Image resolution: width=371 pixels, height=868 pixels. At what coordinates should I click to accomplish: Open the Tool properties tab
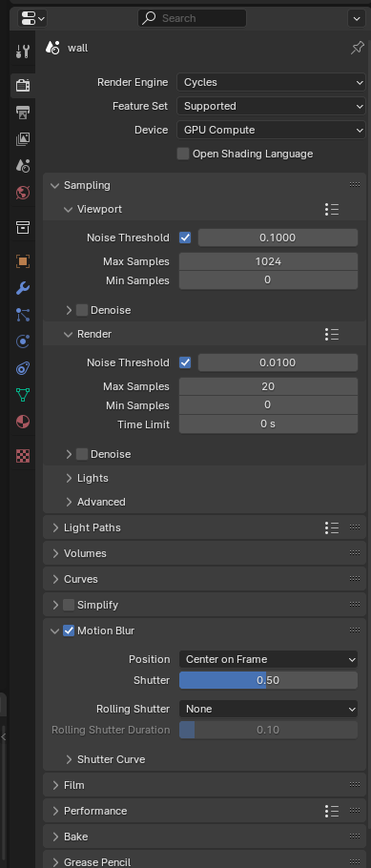pyautogui.click(x=23, y=52)
